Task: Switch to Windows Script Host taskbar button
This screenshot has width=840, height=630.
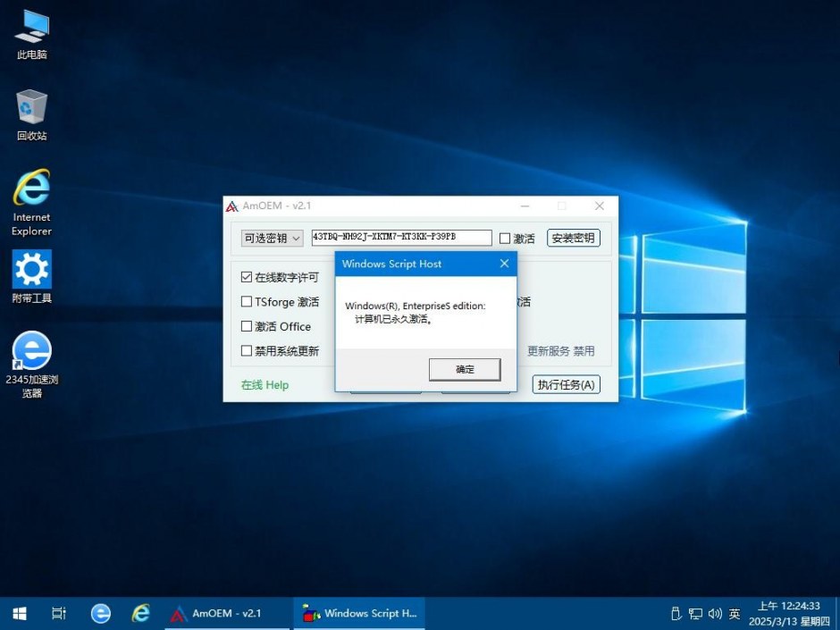Action: [x=359, y=613]
